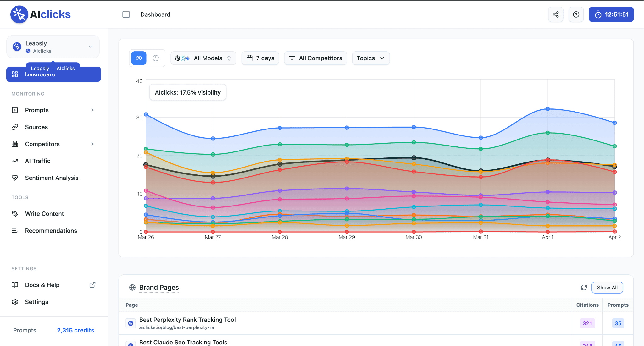Click the AIclicks logo

click(41, 14)
